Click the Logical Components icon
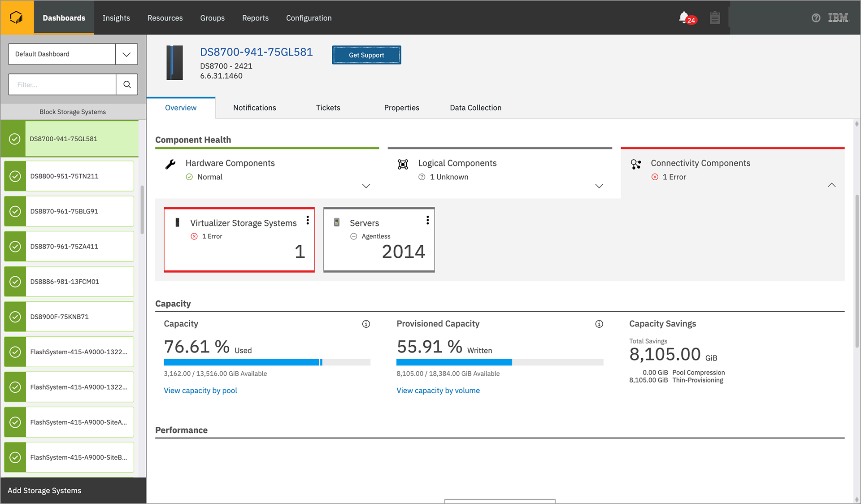The image size is (861, 504). coord(403,164)
